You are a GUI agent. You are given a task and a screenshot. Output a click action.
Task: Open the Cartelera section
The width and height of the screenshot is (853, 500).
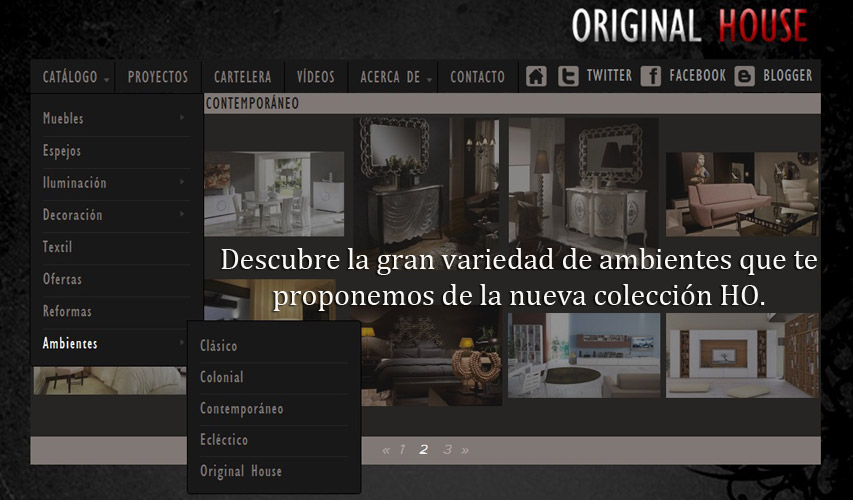click(243, 77)
